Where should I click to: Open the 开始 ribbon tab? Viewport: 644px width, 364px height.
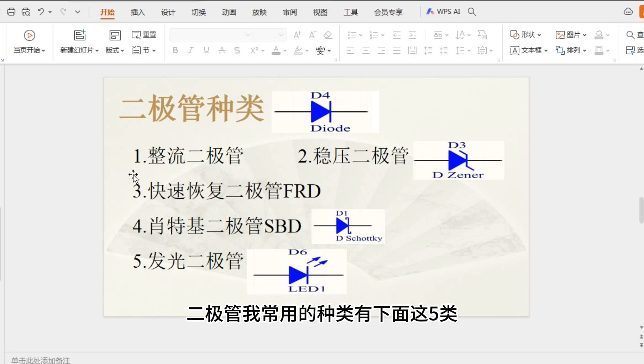click(x=107, y=12)
